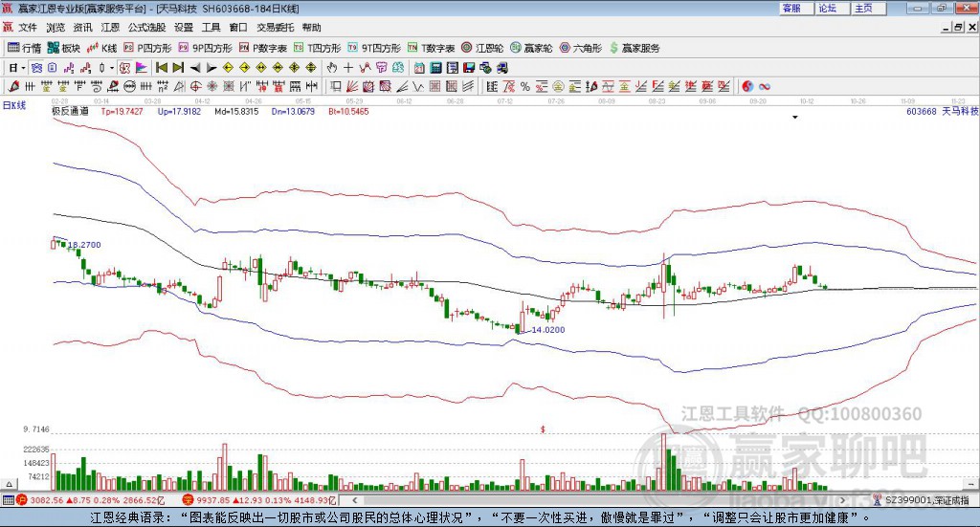Open the calendar icon in toolbar
This screenshot has height=527, width=980.
[x=419, y=68]
